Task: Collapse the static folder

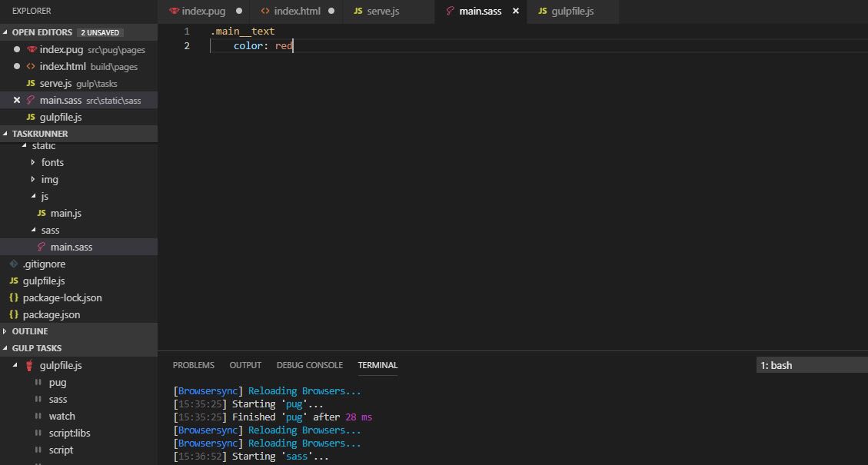Action: coord(24,145)
